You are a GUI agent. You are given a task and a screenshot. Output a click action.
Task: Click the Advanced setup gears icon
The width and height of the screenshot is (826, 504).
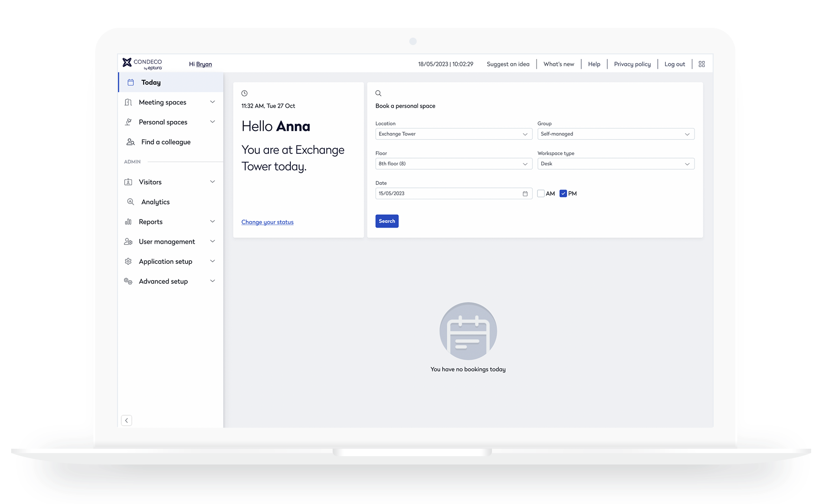(128, 281)
